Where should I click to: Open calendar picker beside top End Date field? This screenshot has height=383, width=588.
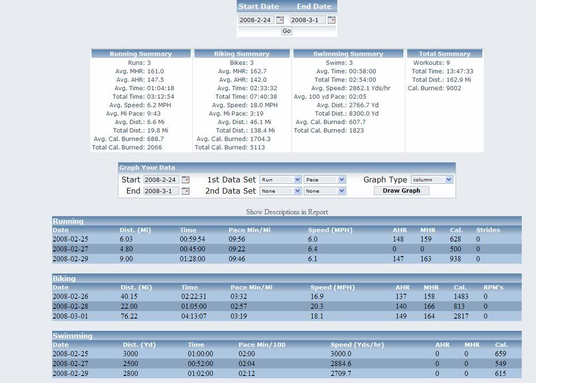coord(331,20)
